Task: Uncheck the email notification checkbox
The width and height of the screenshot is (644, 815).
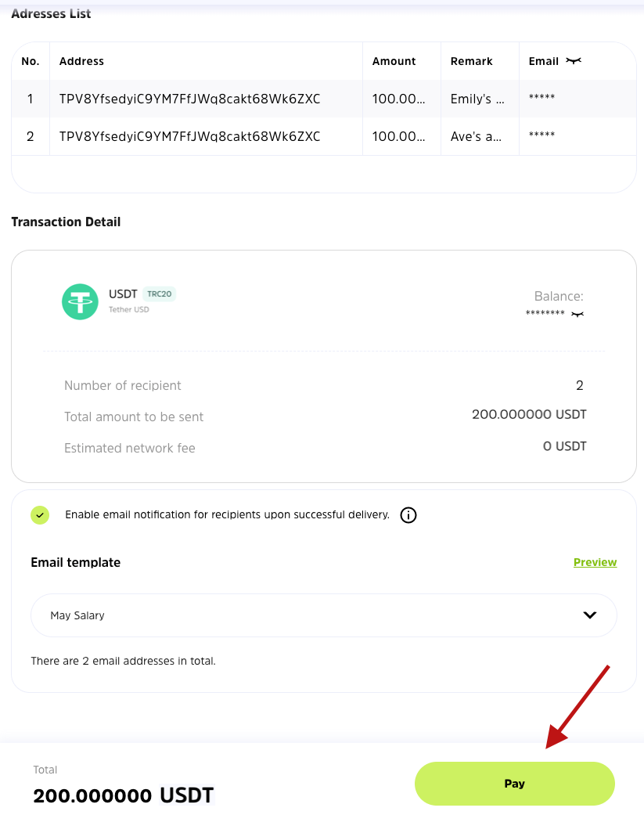Action: point(40,515)
